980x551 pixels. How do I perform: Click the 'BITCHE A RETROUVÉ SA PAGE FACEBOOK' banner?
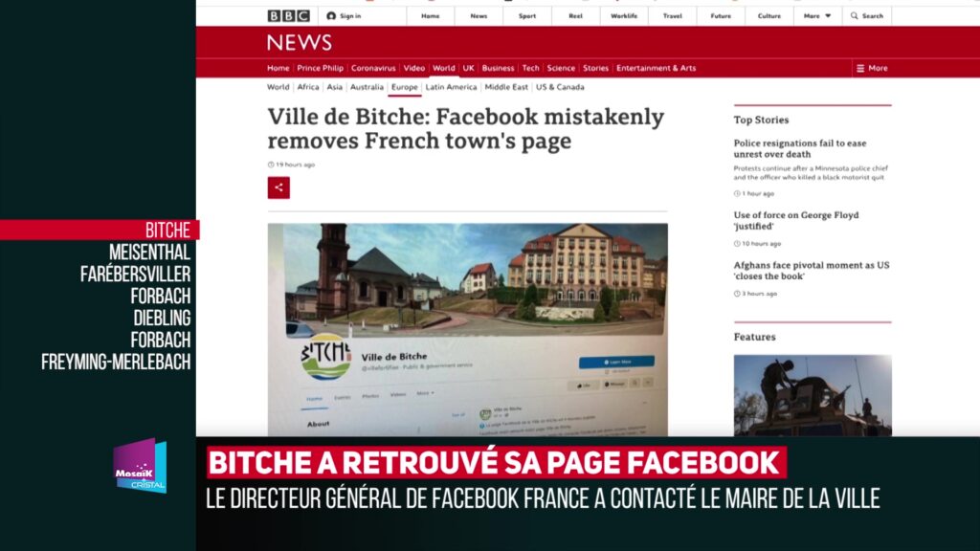(497, 463)
